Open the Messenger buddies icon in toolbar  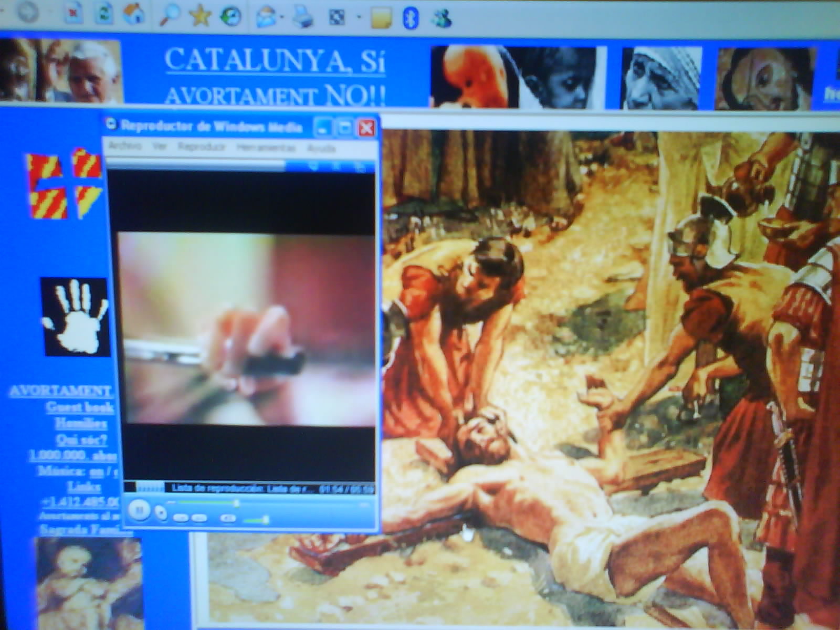point(442,19)
